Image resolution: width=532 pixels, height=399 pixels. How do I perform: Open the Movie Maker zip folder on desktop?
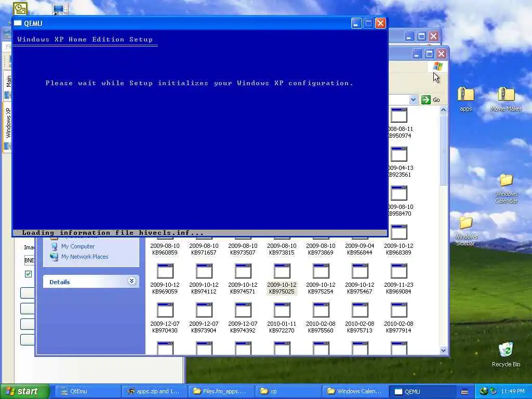pos(506,98)
